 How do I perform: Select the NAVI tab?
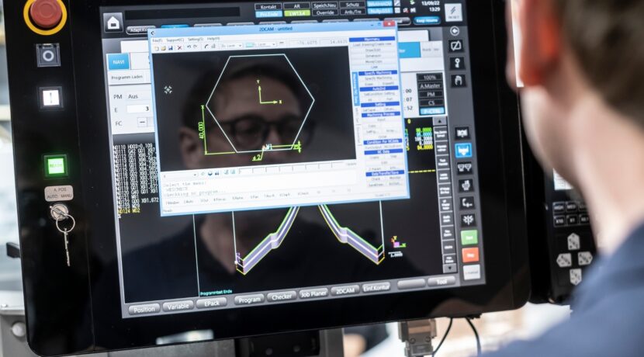pos(119,62)
